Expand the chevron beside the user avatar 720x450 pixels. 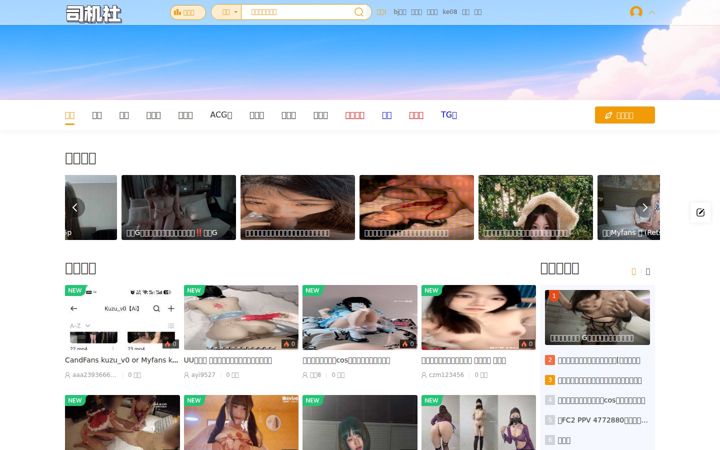pos(652,12)
